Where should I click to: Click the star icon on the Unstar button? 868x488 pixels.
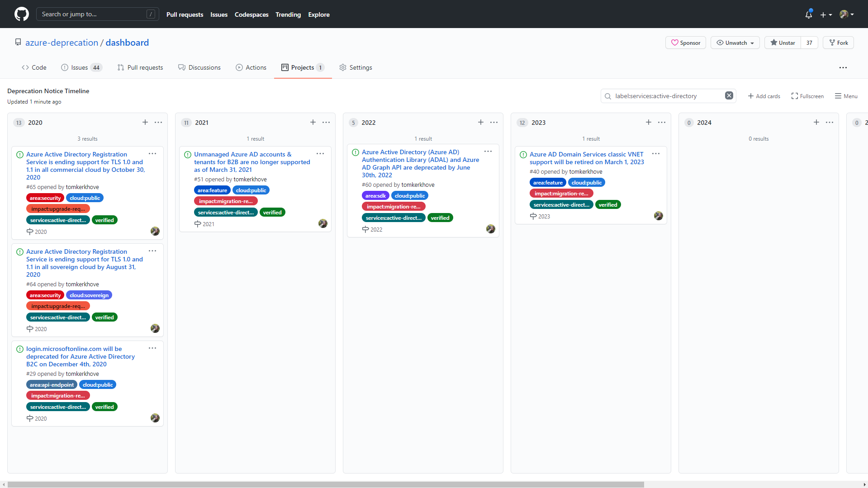click(x=774, y=43)
